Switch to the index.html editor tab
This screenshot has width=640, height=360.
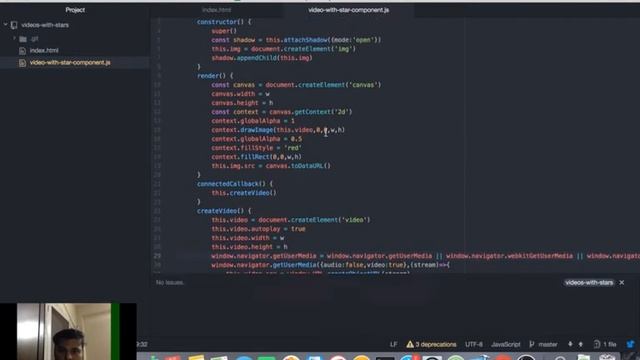[x=216, y=10]
